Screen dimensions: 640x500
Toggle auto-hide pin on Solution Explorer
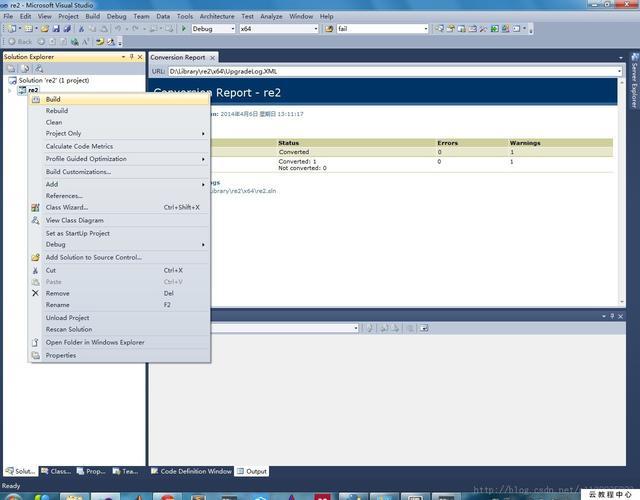131,57
